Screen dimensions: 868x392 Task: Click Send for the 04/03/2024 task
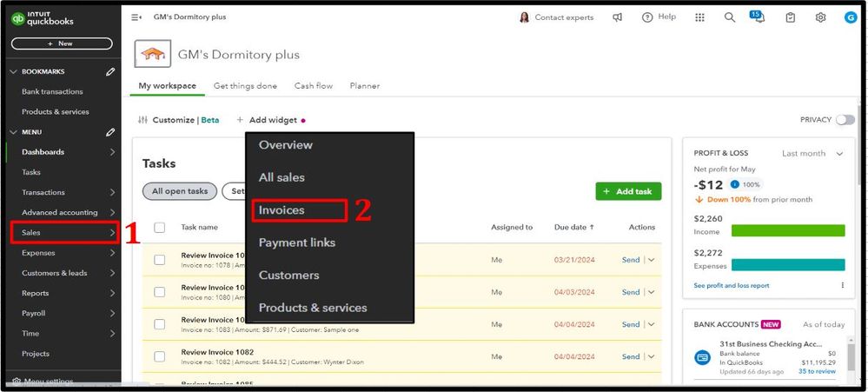point(631,292)
